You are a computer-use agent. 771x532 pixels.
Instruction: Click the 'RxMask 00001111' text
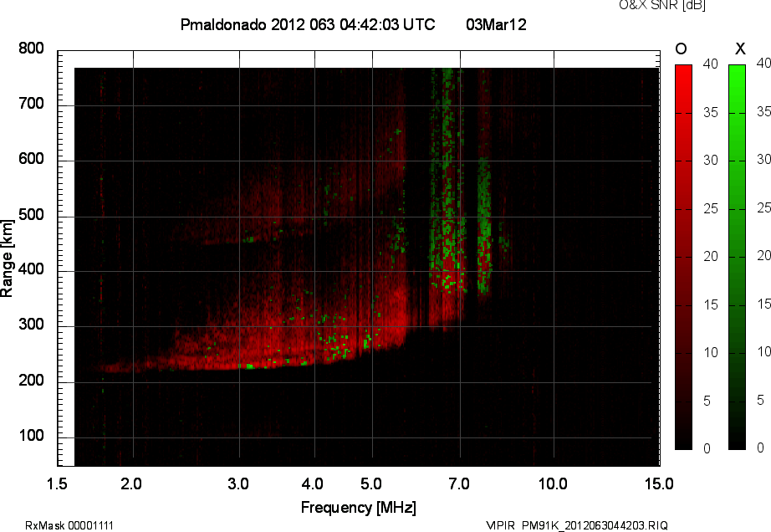pos(69,525)
